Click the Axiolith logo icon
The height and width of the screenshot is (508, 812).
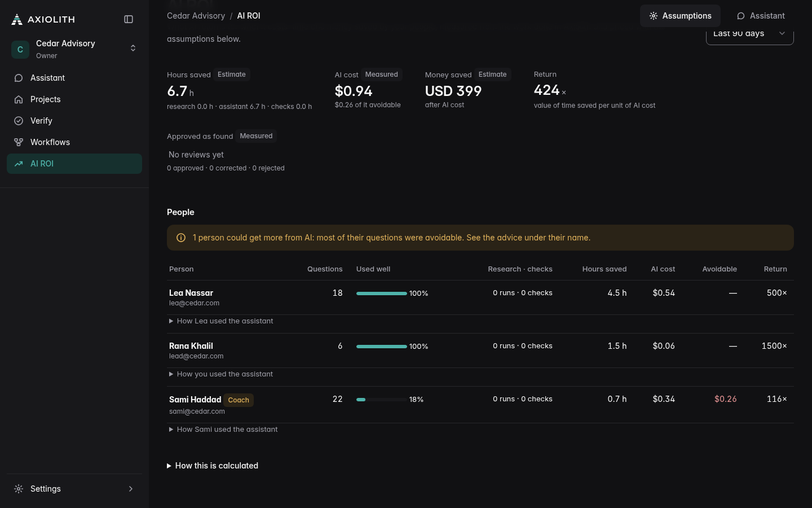click(x=17, y=19)
